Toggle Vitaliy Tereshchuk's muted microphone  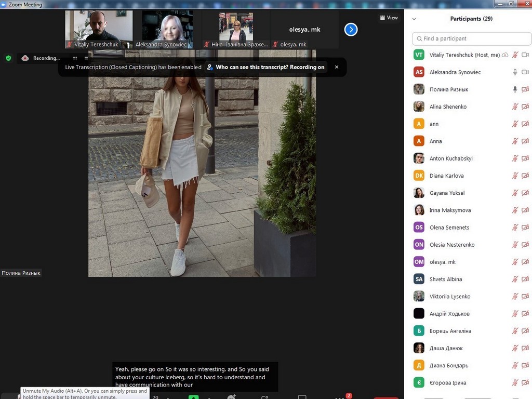click(515, 55)
